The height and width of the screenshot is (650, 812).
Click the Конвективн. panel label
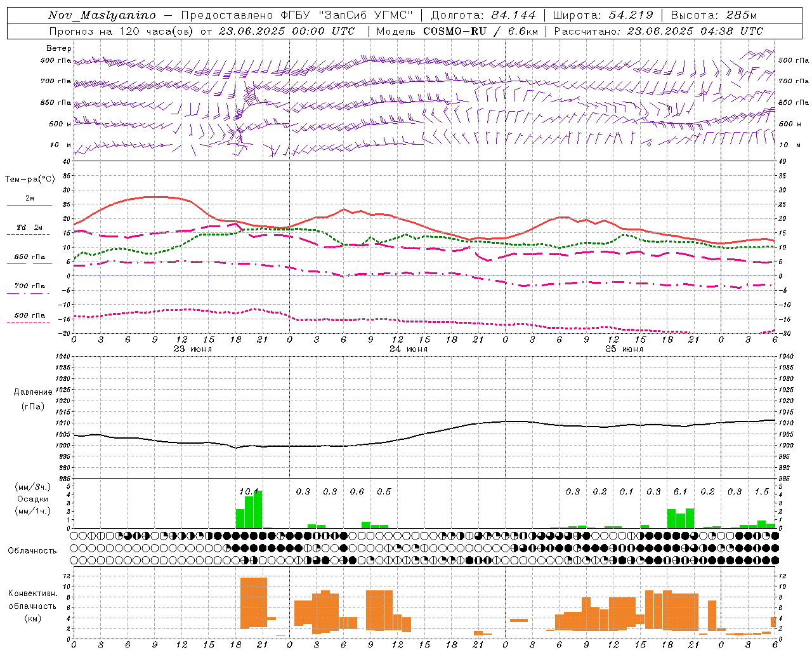point(32,594)
